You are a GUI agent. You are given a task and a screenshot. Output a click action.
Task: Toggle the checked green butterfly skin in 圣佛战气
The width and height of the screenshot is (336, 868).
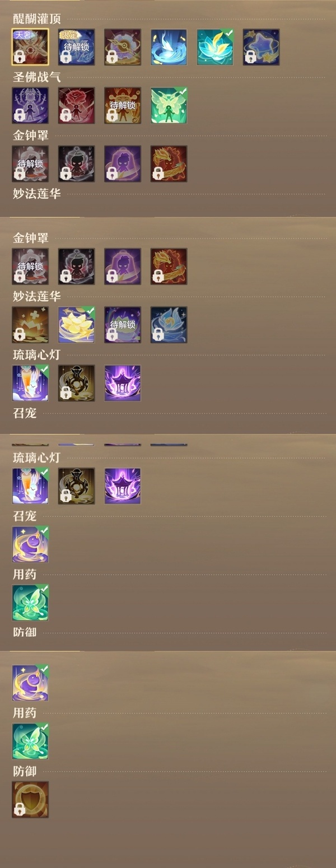[169, 105]
